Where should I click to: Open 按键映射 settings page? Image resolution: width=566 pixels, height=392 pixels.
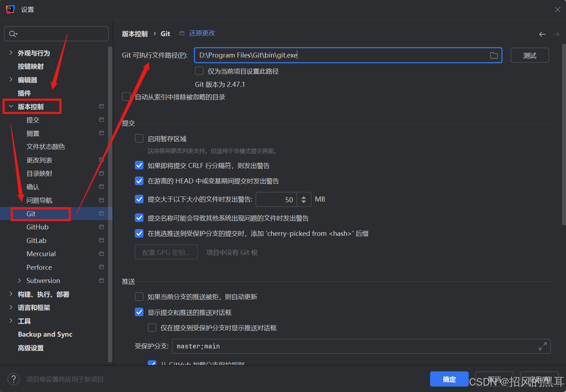tap(31, 66)
